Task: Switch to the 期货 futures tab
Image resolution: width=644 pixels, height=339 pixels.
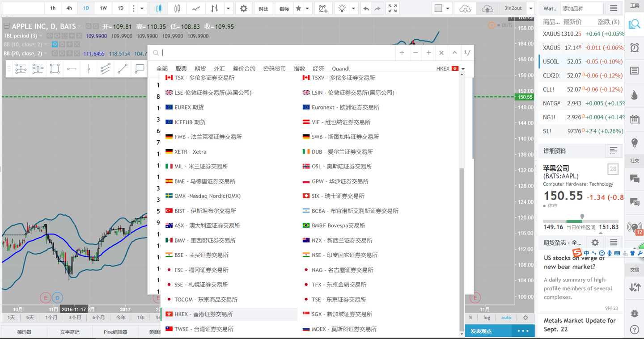Action: click(x=199, y=68)
